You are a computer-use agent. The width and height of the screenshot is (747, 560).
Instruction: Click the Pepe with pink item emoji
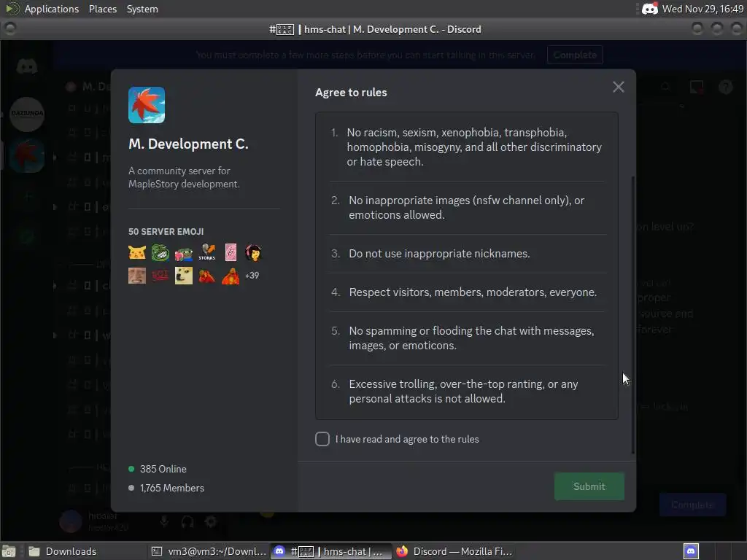click(183, 253)
